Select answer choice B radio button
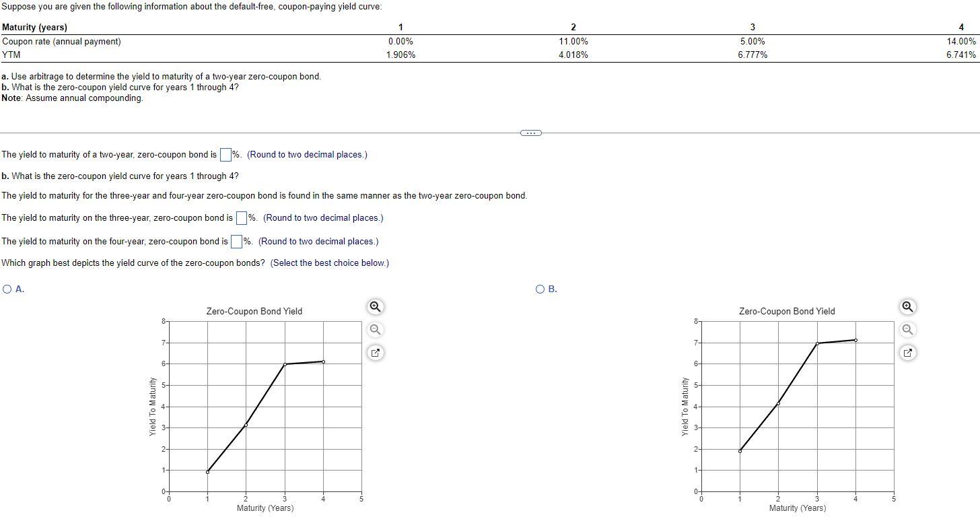Screen dimensions: 980x519 tap(540, 289)
